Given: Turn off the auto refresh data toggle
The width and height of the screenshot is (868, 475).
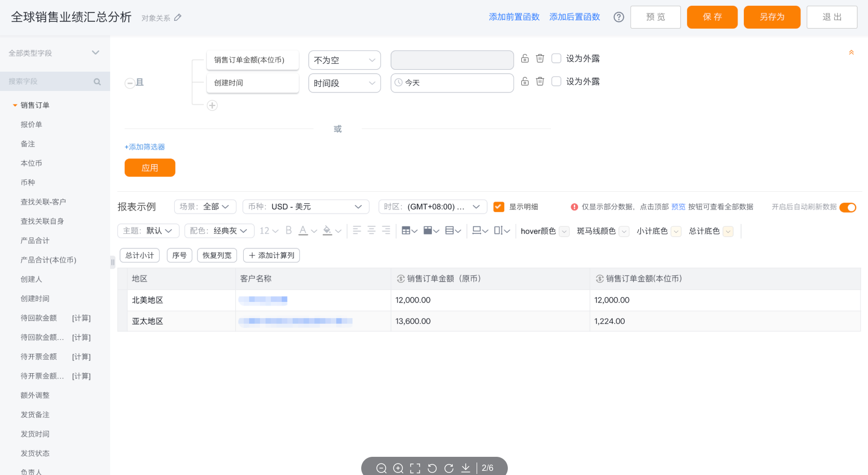Looking at the screenshot, I should tap(847, 207).
